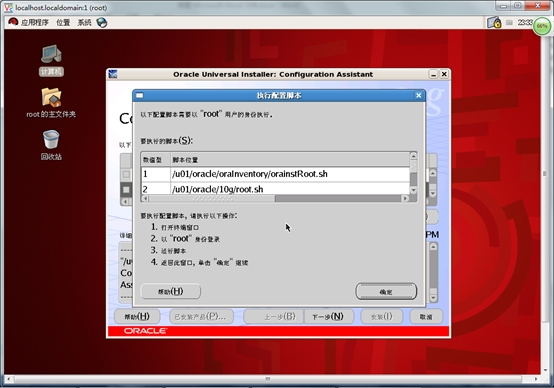Select the /u01/oracle/10g/root.sh script row
Image resolution: width=554 pixels, height=388 pixels.
(x=276, y=189)
